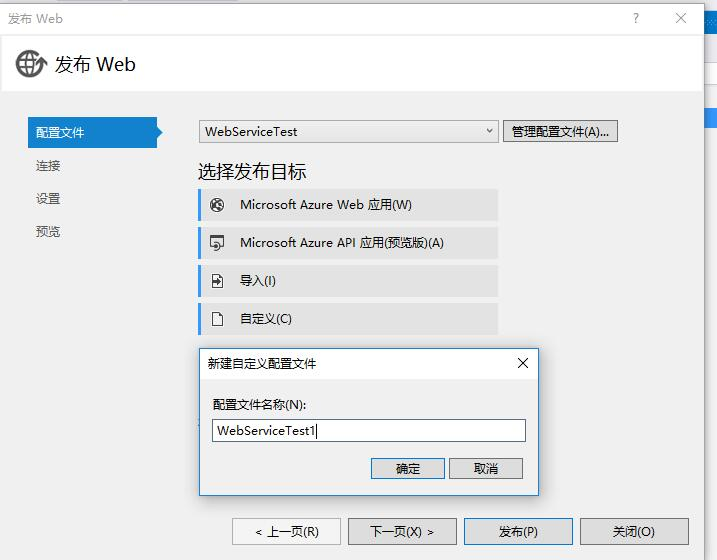The height and width of the screenshot is (560, 717).
Task: Click the 配置文件名称(N): label
Action: click(x=259, y=405)
